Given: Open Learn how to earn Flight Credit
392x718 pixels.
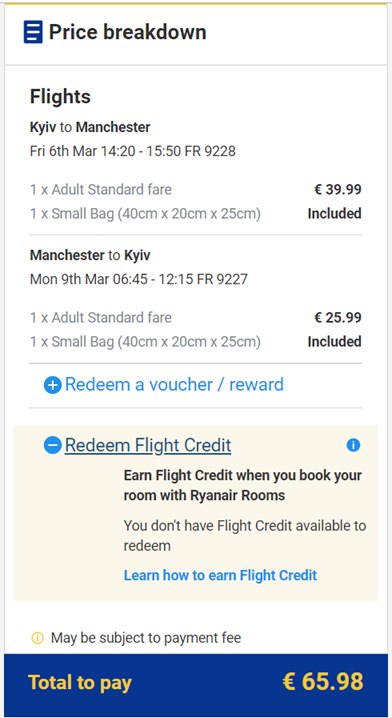Looking at the screenshot, I should (220, 575).
